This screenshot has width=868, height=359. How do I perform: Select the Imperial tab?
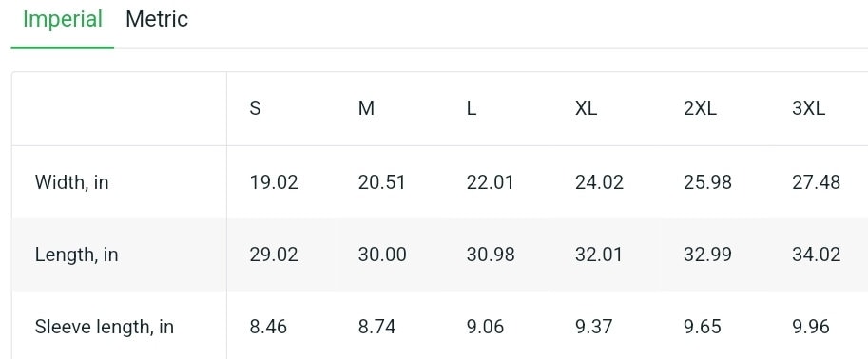pos(63,21)
